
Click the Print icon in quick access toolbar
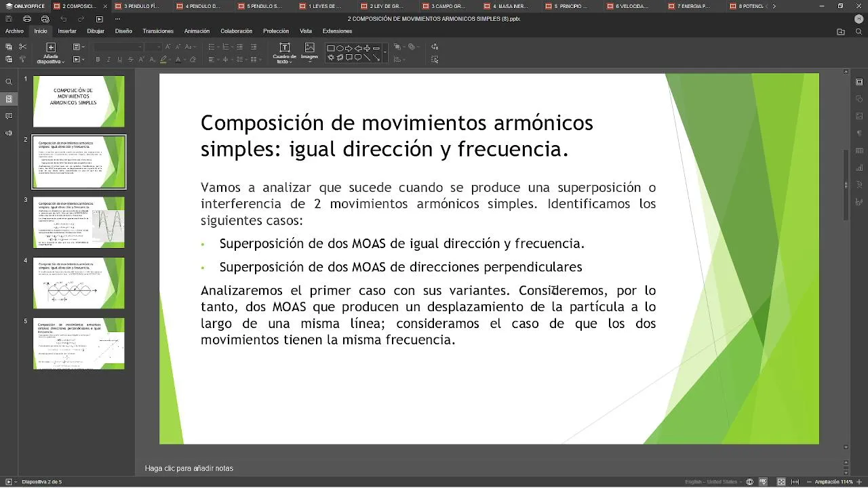point(27,19)
